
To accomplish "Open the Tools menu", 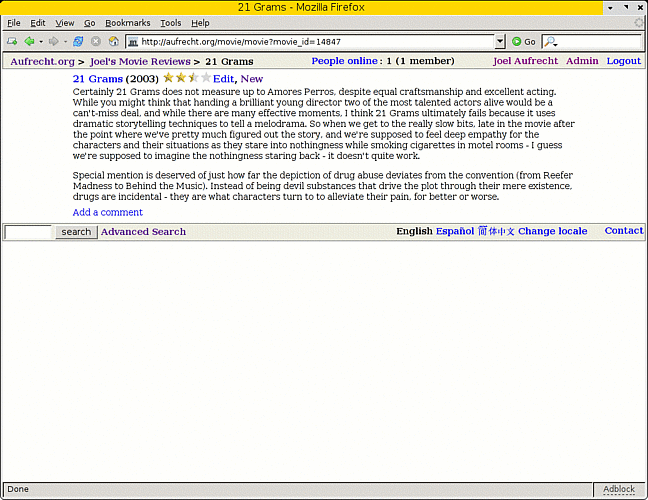I will pyautogui.click(x=170, y=22).
